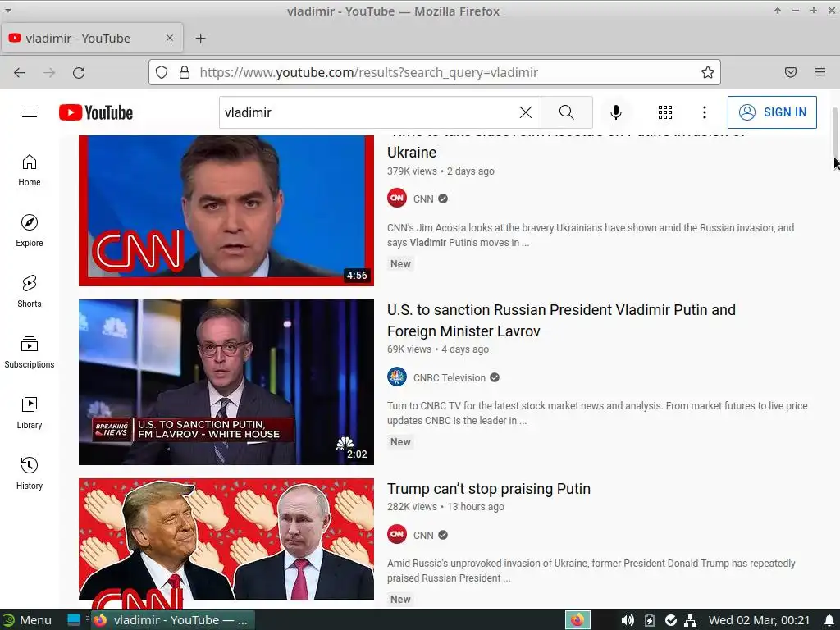Image resolution: width=840 pixels, height=630 pixels.
Task: Open the YouTube settings three-dot menu
Action: (x=705, y=112)
